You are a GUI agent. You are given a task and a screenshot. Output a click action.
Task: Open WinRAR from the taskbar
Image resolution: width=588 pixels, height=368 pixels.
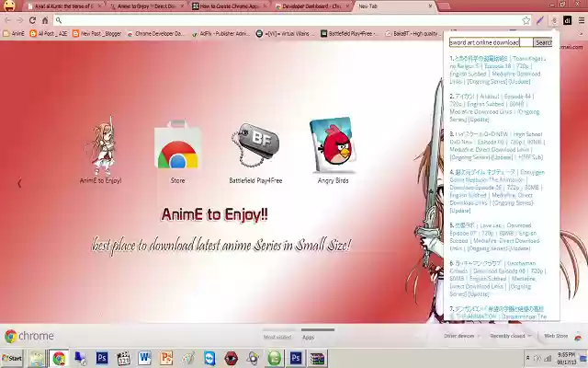pos(317,358)
